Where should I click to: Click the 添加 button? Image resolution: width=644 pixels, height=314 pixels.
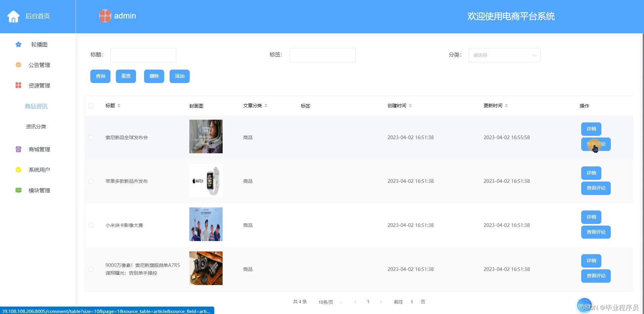(x=180, y=76)
